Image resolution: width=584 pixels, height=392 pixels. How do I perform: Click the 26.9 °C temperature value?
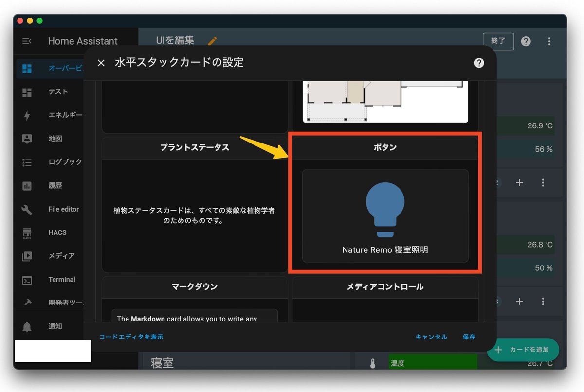pos(540,126)
